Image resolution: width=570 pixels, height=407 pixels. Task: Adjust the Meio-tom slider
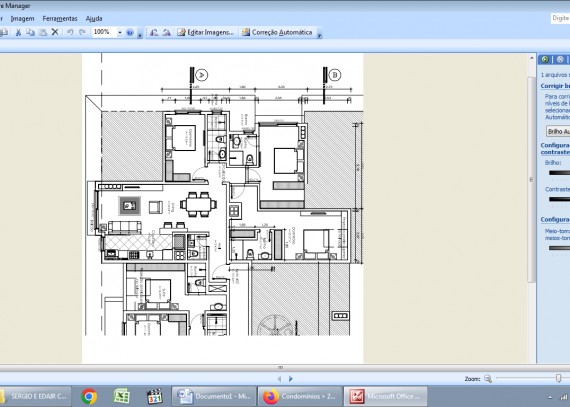[559, 248]
